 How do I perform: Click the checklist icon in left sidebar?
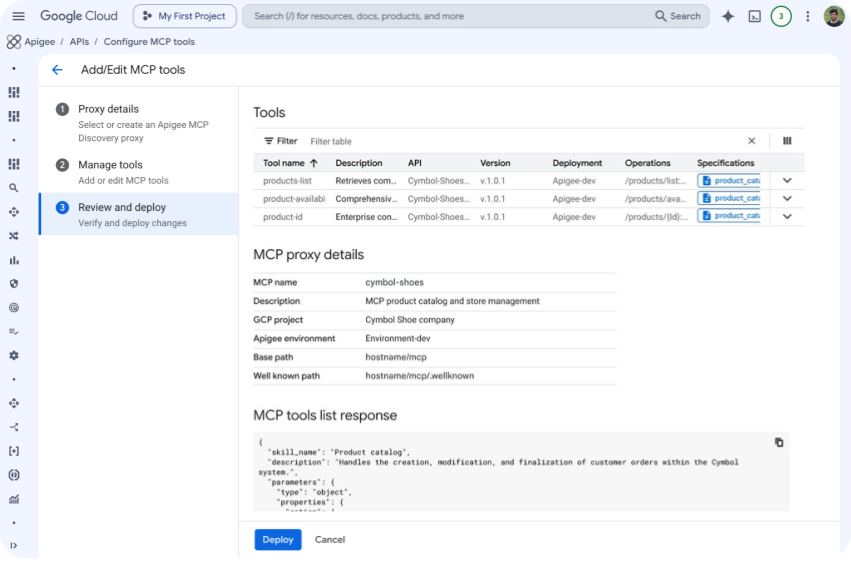[x=14, y=332]
